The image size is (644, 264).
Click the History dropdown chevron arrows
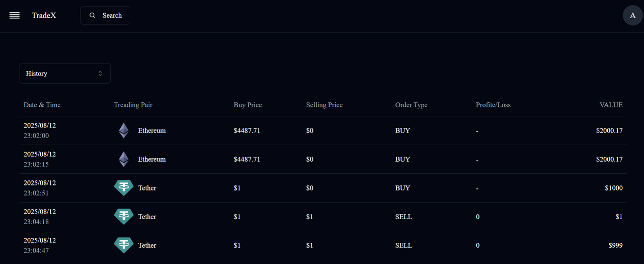click(100, 74)
